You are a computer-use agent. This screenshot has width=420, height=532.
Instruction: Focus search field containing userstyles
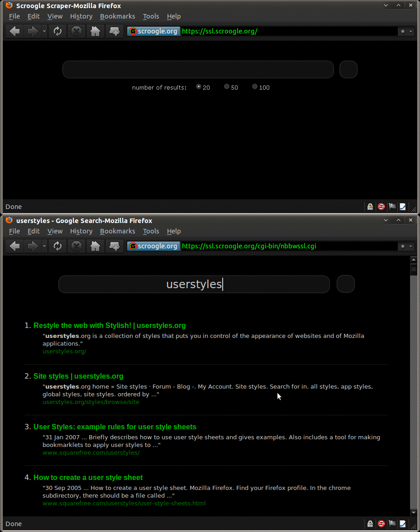(x=194, y=284)
